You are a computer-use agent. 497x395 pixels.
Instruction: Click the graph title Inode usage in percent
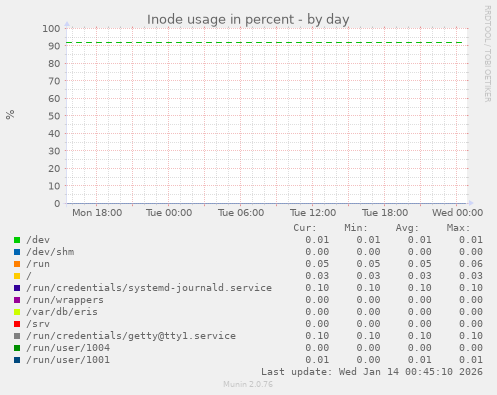248,20
